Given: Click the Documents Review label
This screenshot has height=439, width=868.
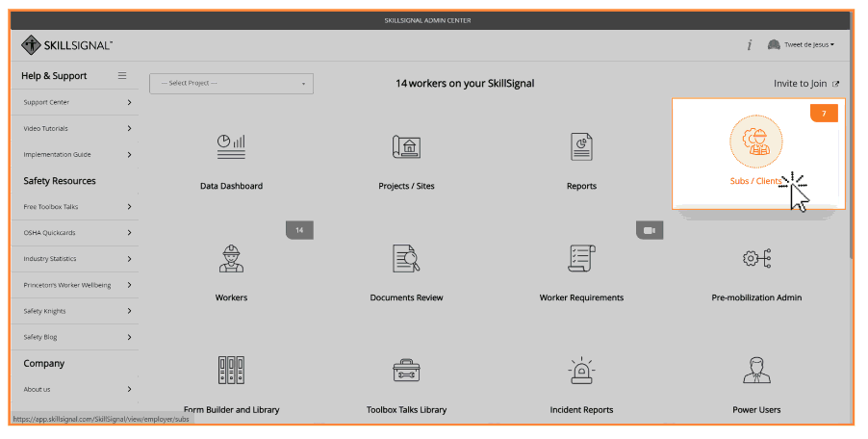Looking at the screenshot, I should pos(406,297).
